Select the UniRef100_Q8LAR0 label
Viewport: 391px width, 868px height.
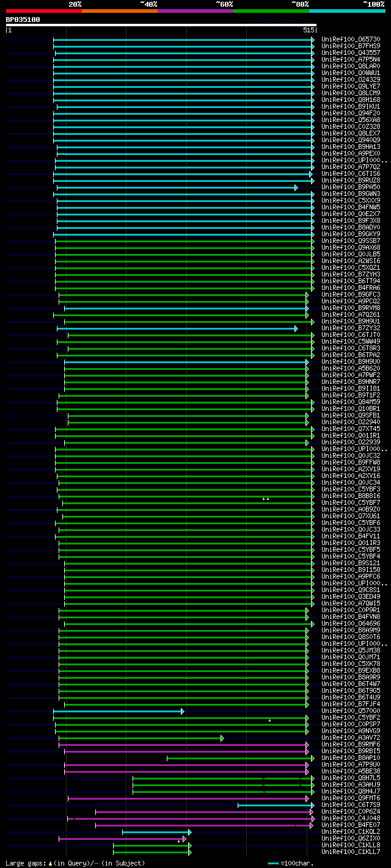coord(351,67)
